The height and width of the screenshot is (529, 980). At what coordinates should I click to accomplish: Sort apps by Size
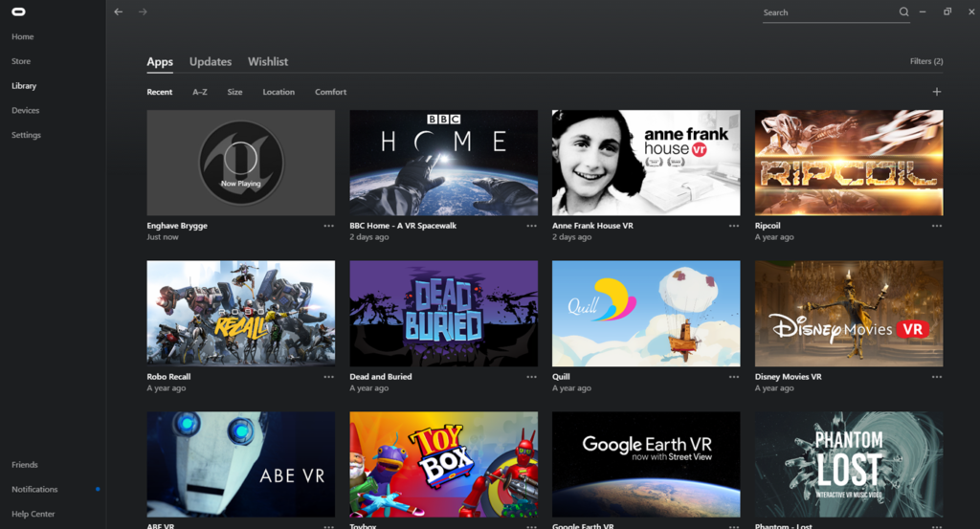tap(234, 92)
